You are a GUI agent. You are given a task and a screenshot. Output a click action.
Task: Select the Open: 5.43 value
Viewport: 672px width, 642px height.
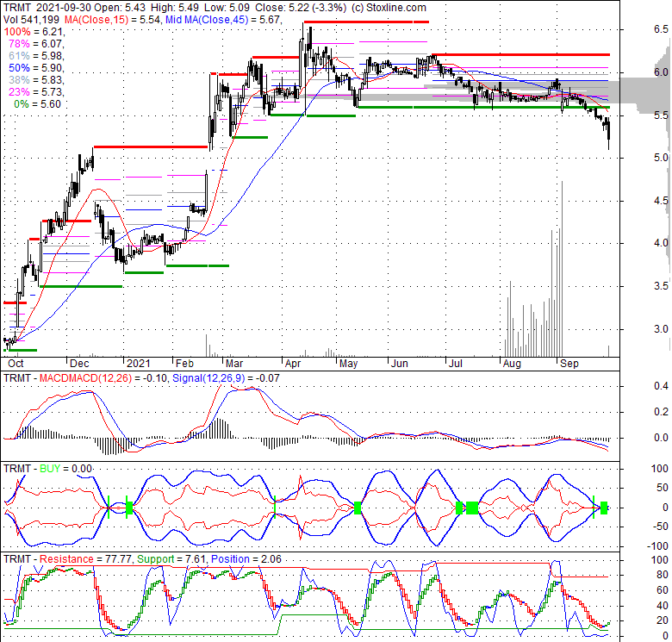point(120,8)
